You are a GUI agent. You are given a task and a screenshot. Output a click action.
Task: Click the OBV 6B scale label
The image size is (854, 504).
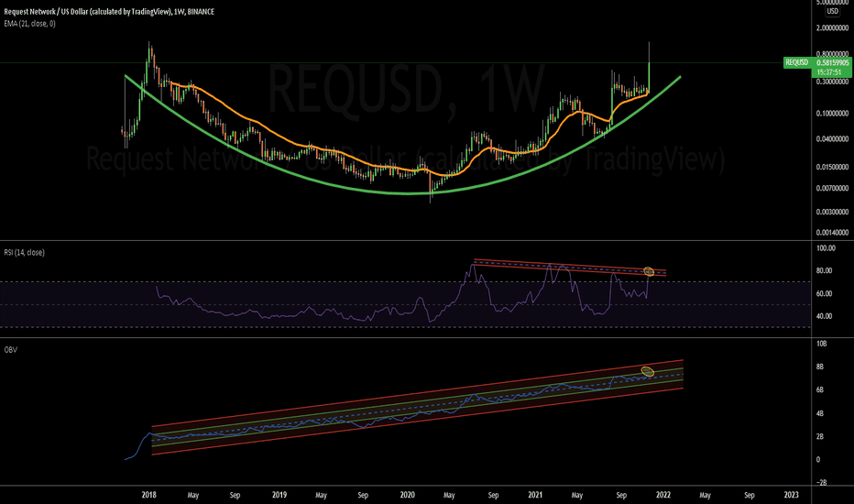(820, 390)
